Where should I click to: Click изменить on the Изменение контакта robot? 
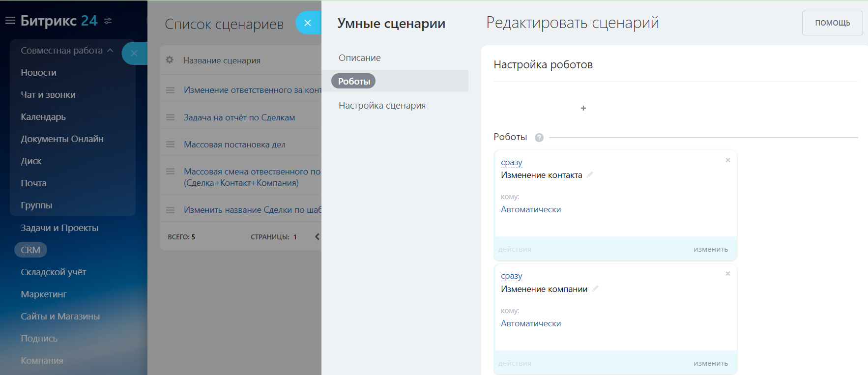tap(711, 249)
